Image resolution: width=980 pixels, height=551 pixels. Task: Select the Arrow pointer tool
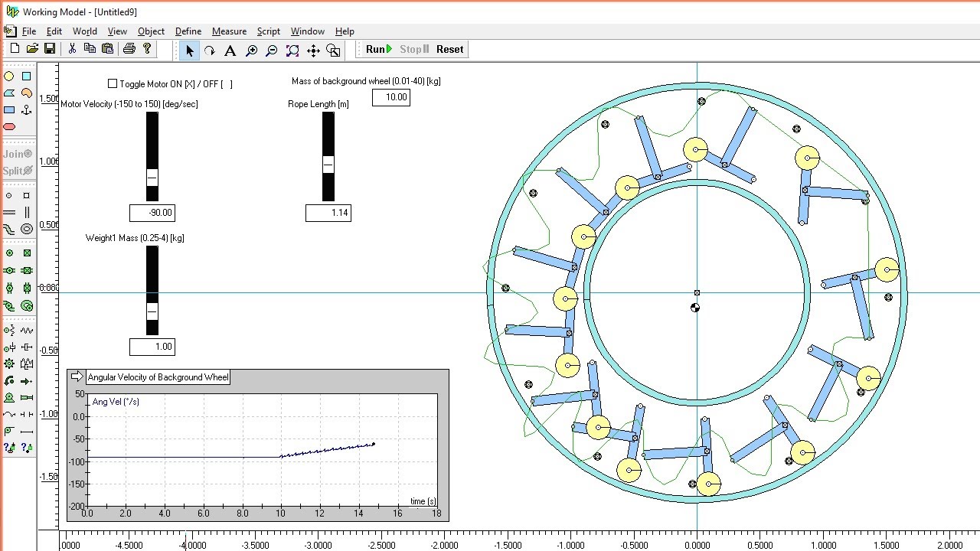coord(189,51)
